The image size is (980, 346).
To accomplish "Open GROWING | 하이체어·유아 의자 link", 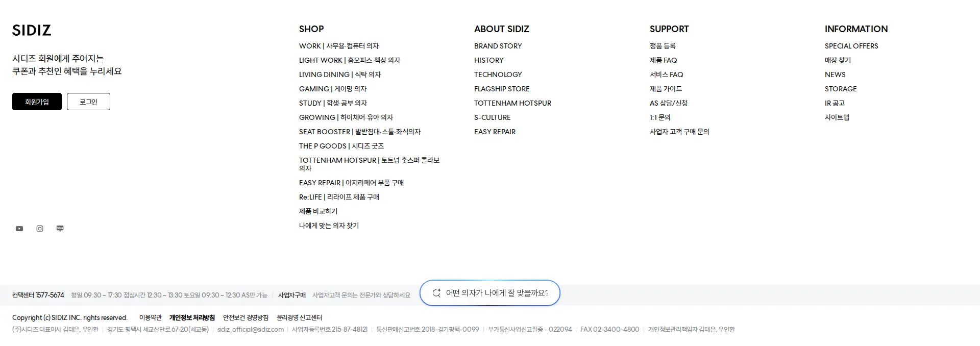I will point(346,117).
